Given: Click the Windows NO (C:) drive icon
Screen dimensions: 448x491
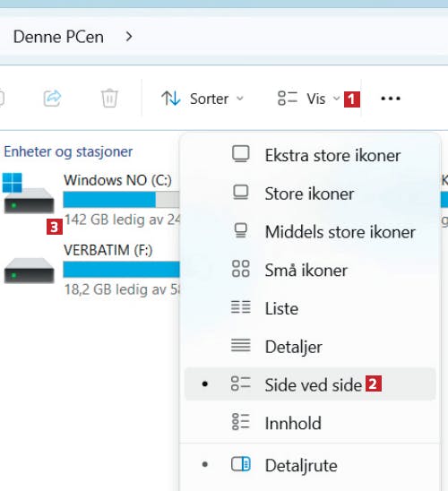Looking at the screenshot, I should (x=28, y=194).
